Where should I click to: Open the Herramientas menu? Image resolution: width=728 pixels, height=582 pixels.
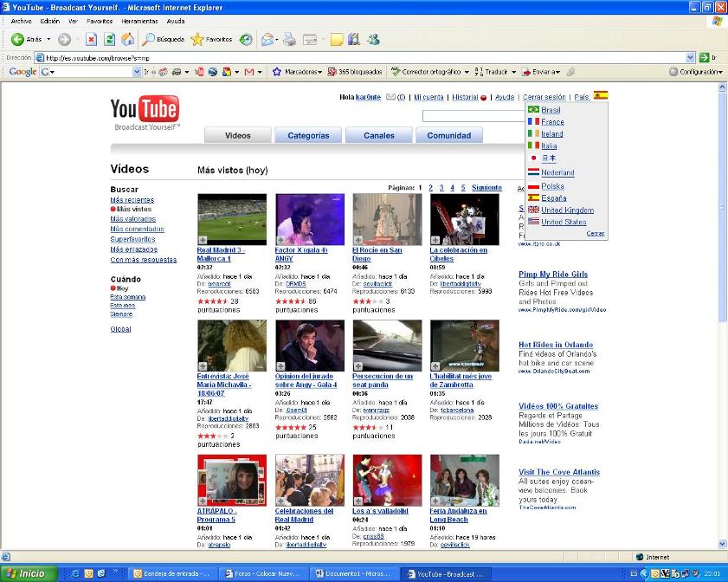tap(139, 21)
